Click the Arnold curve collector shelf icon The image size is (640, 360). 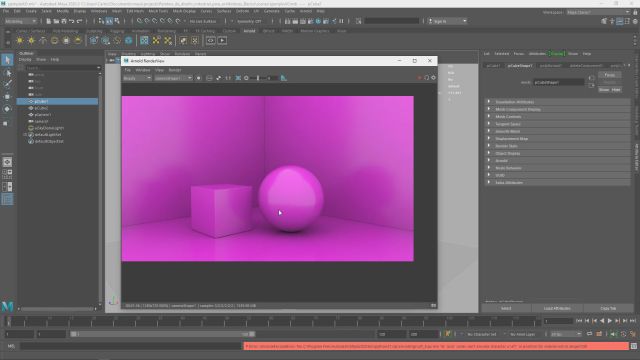(x=117, y=40)
